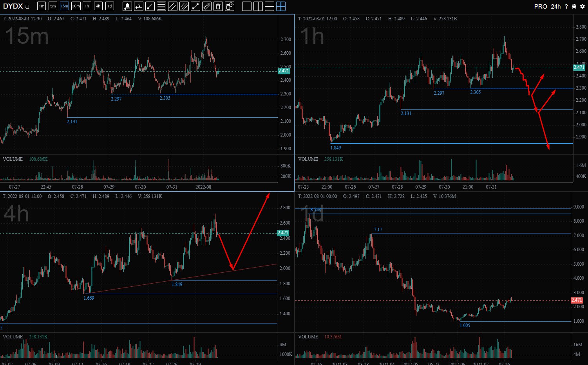
Task: Select the double diagonal channel tool
Action: [172, 6]
